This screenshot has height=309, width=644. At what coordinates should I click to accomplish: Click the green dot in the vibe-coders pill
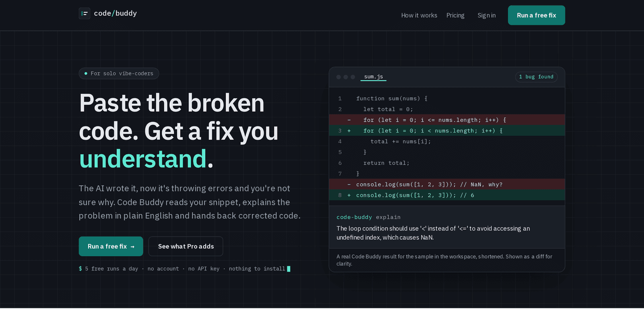86,73
